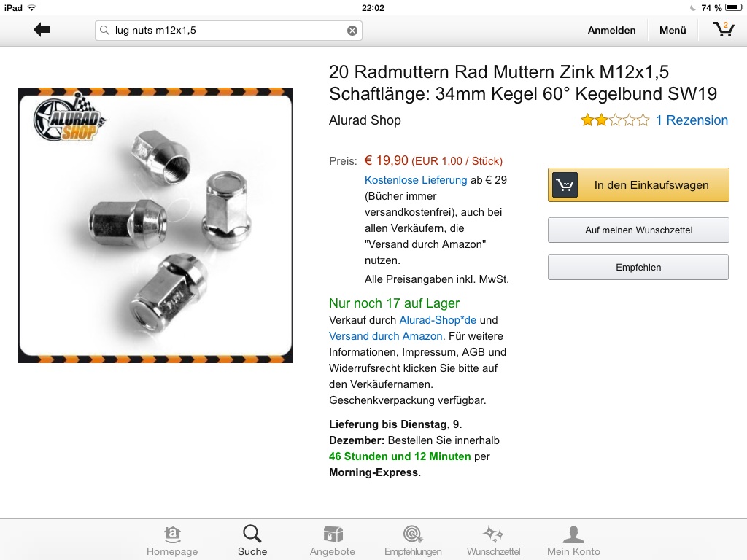The image size is (747, 560).
Task: Enlarge the lug nuts product image
Action: [x=155, y=225]
